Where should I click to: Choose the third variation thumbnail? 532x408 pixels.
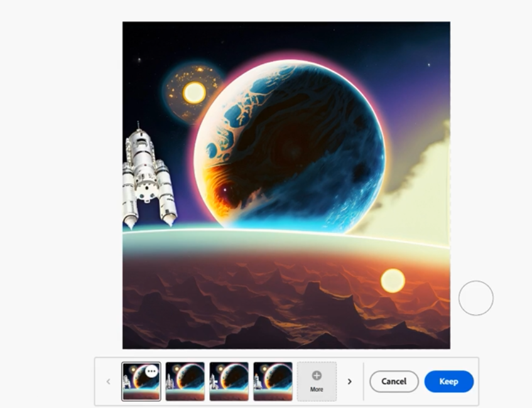229,381
